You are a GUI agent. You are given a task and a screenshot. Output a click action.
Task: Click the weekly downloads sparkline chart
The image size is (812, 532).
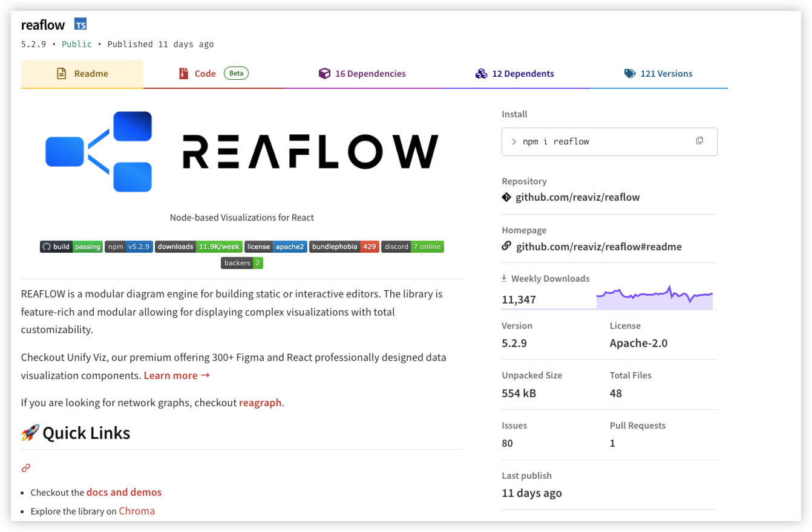pyautogui.click(x=655, y=297)
